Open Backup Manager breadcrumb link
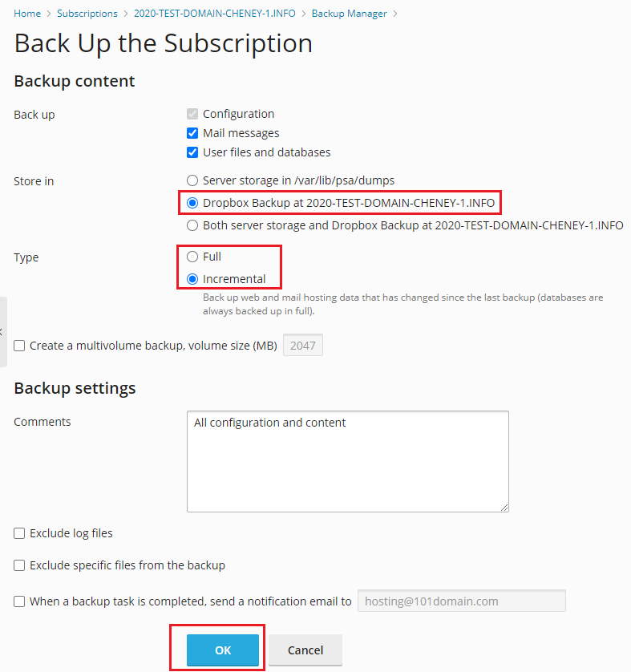 point(349,14)
